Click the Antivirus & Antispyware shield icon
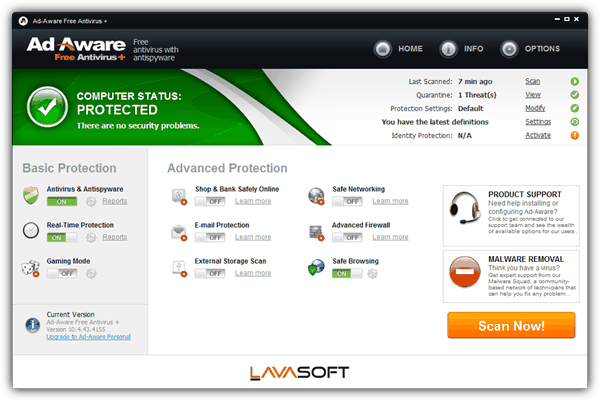 [x=31, y=195]
